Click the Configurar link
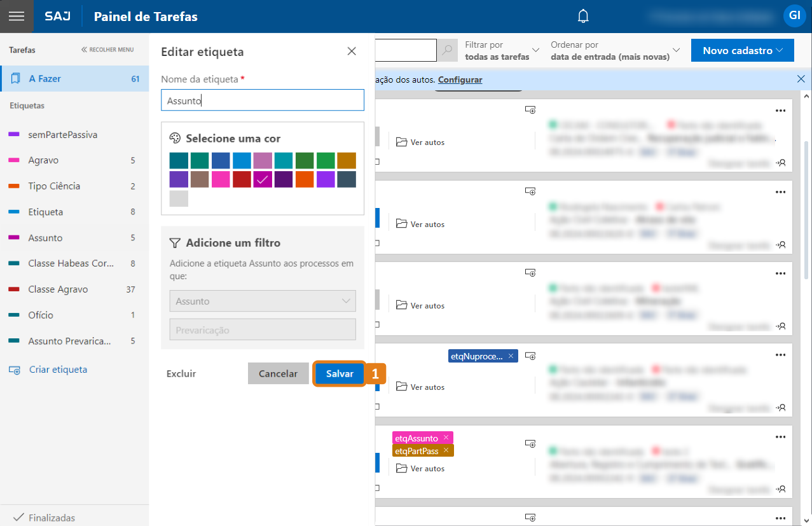Image resolution: width=812 pixels, height=526 pixels. pyautogui.click(x=460, y=80)
